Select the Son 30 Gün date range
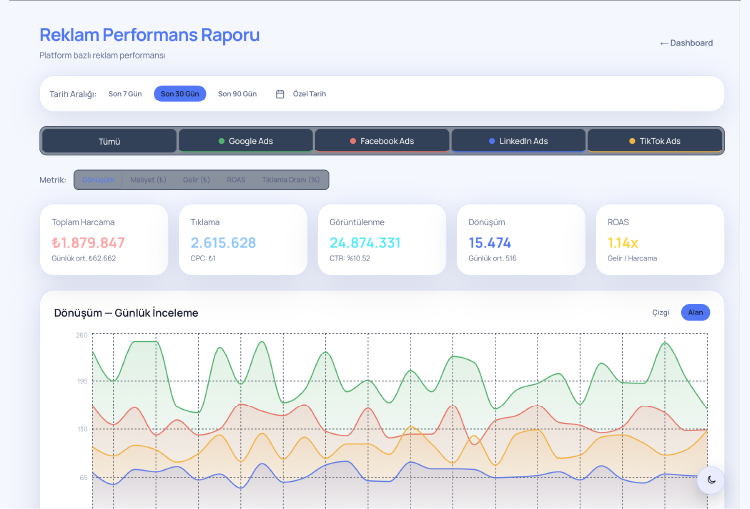Screen dimensions: 750x509 pos(180,94)
